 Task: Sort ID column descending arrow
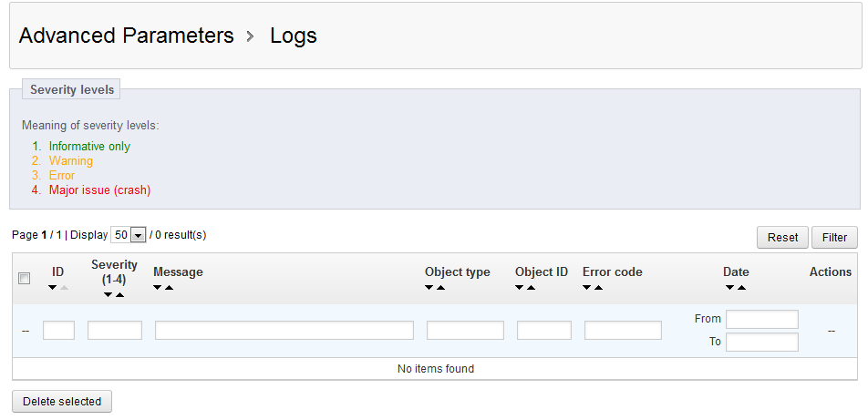[53, 287]
